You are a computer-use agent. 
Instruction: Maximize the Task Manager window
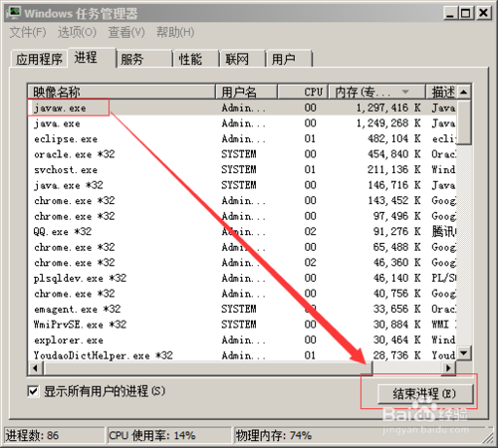coord(466,13)
